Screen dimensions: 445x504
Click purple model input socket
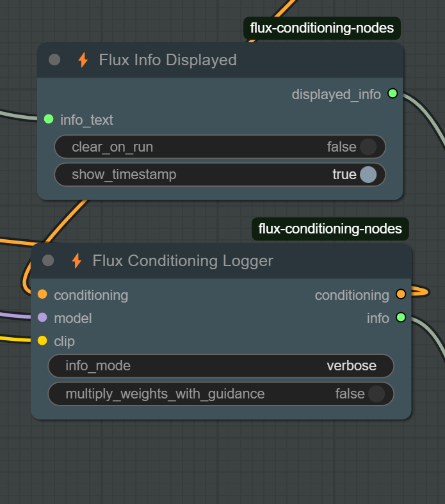point(42,317)
